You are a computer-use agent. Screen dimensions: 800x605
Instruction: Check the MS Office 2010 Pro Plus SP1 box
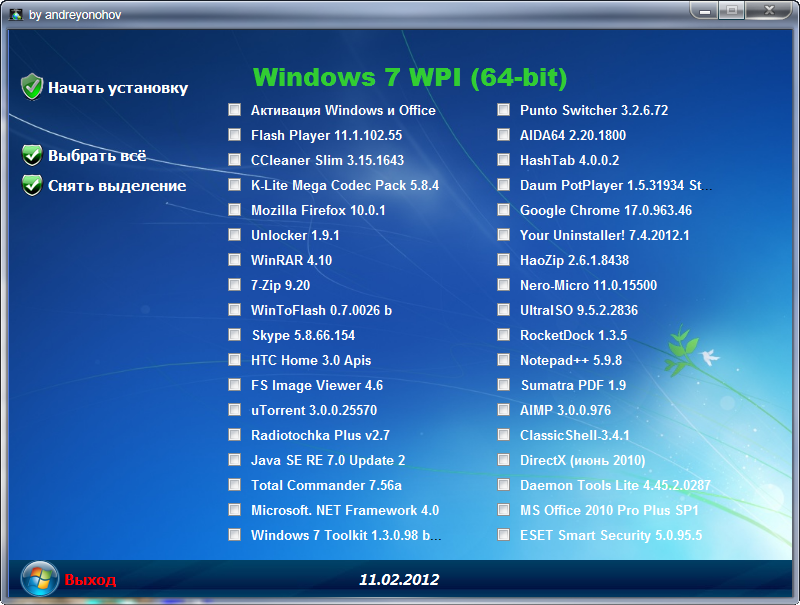(503, 510)
